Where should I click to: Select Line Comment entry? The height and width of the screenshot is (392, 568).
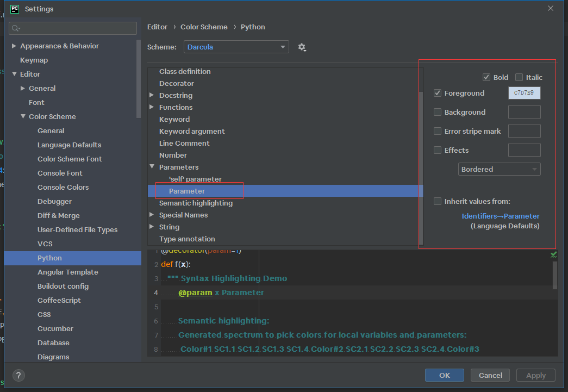tap(184, 143)
